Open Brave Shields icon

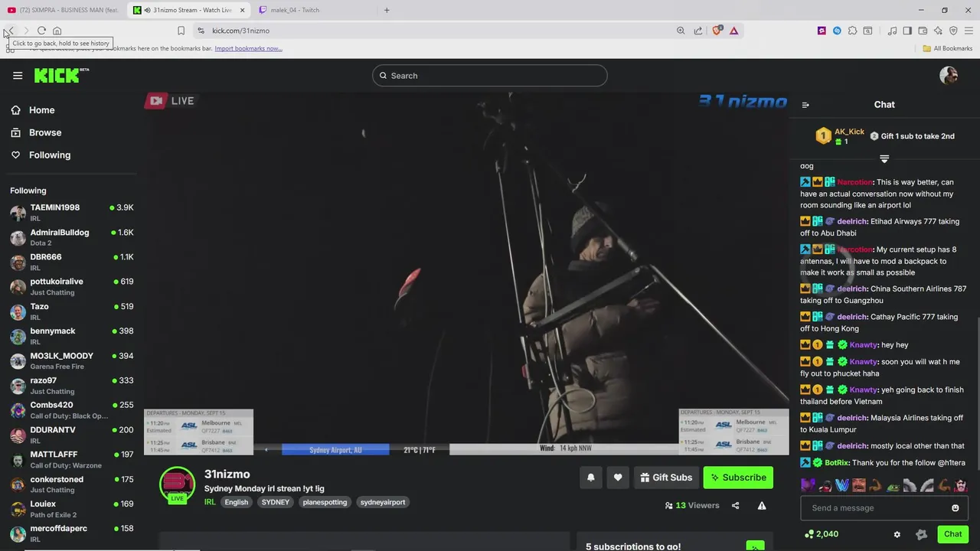717,31
